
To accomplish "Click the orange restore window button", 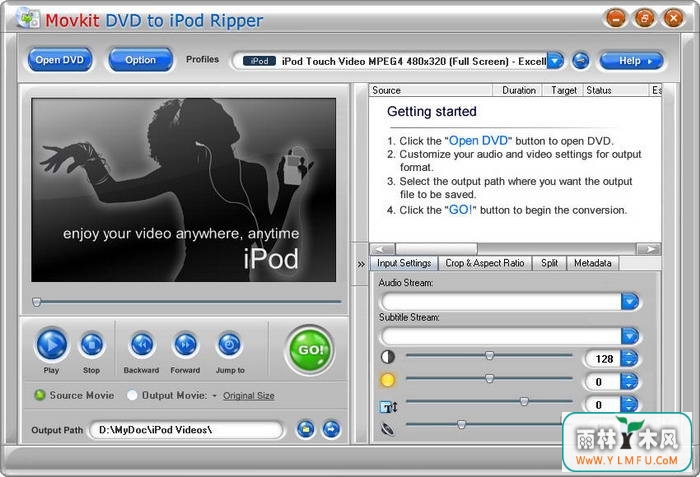I will (644, 18).
